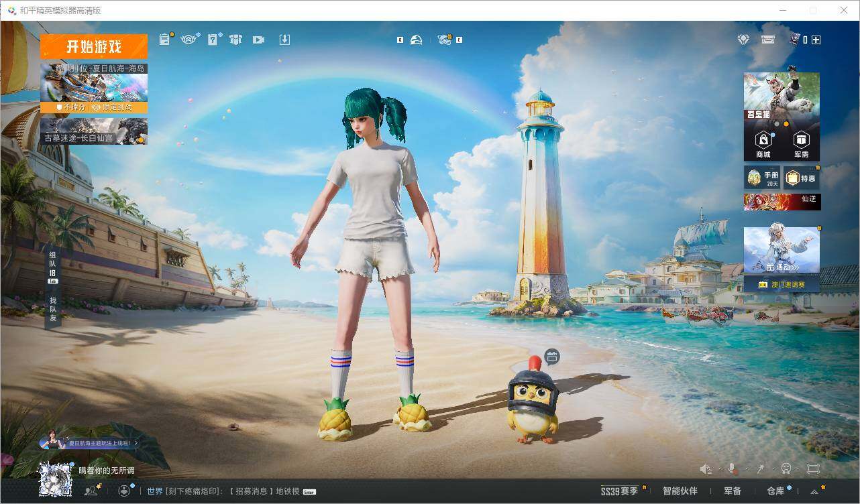
Task: Select the helmeted chick pet
Action: [533, 401]
